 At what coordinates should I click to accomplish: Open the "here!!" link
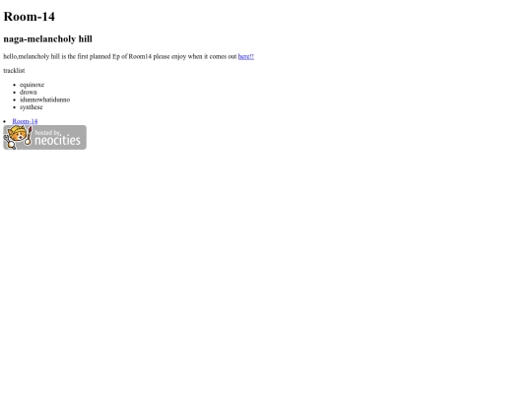246,57
